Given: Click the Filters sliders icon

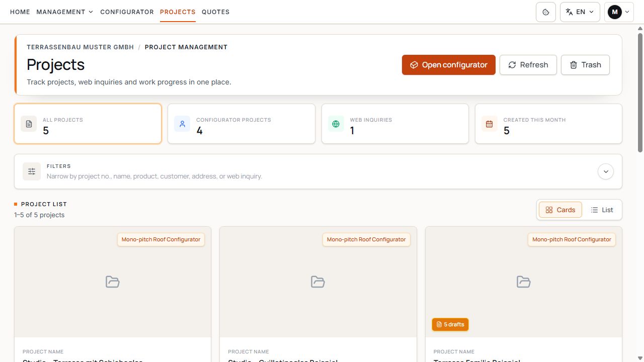Looking at the screenshot, I should pyautogui.click(x=32, y=171).
